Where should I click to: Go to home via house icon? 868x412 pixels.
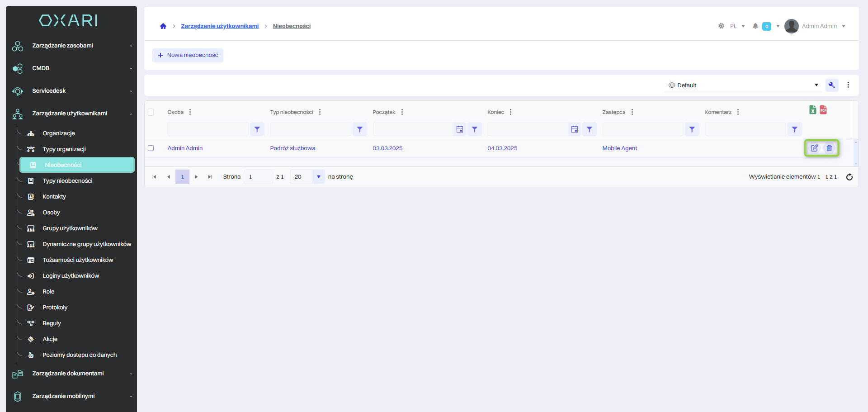point(163,26)
